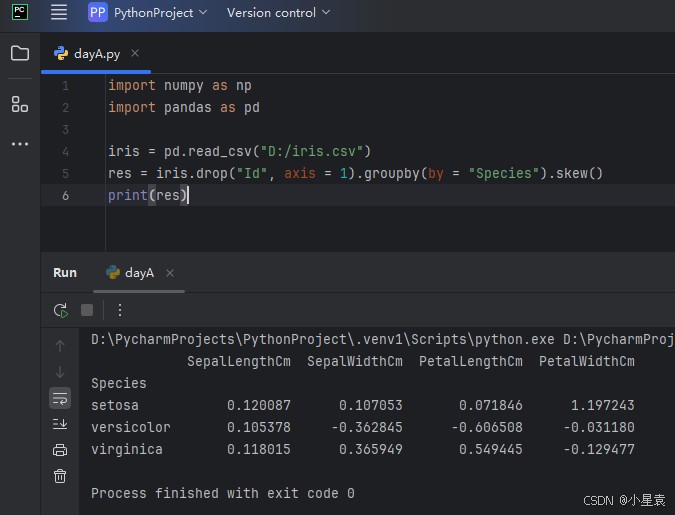Clear all console output trash icon
The width and height of the screenshot is (675, 515).
click(60, 476)
